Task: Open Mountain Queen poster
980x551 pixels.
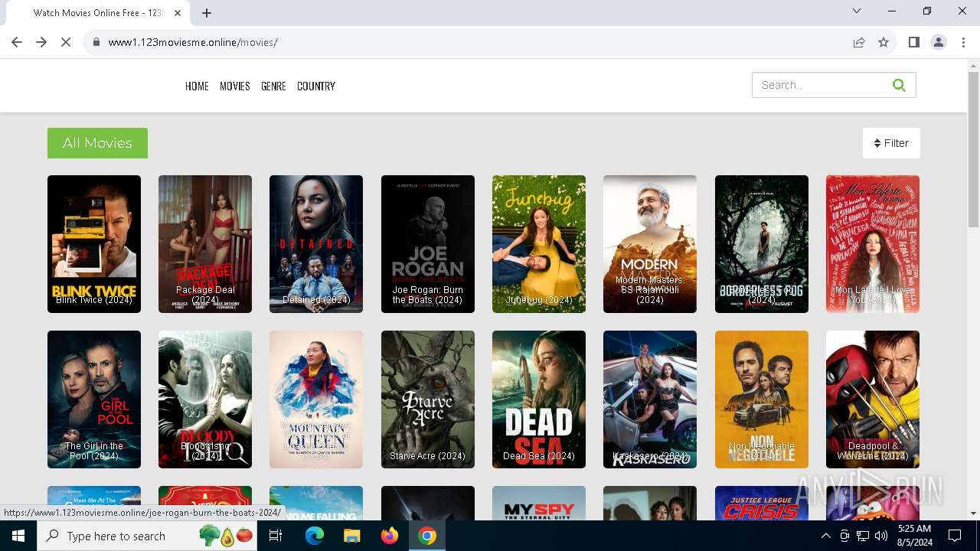Action: 316,399
